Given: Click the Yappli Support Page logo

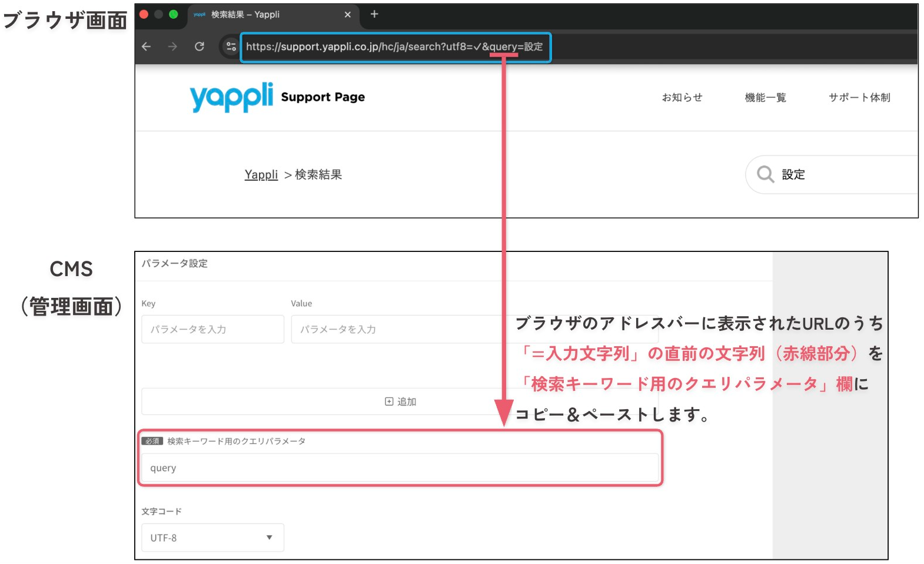Looking at the screenshot, I should 277,97.
